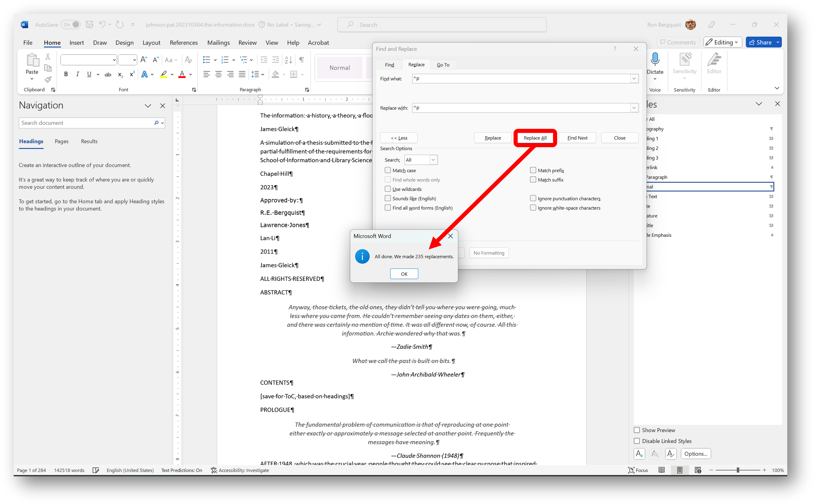
Task: Toggle bold formatting in the Font group
Action: (66, 74)
